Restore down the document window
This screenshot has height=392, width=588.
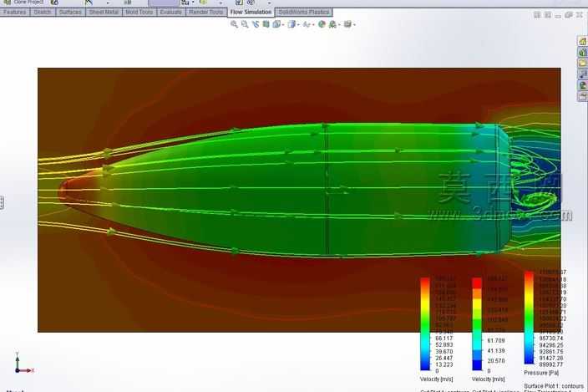pos(569,15)
